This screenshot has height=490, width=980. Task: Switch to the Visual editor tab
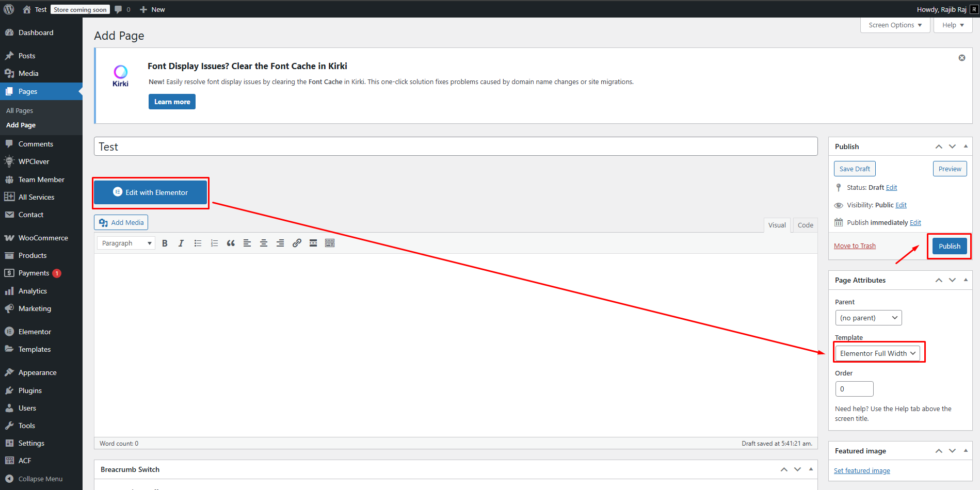777,225
